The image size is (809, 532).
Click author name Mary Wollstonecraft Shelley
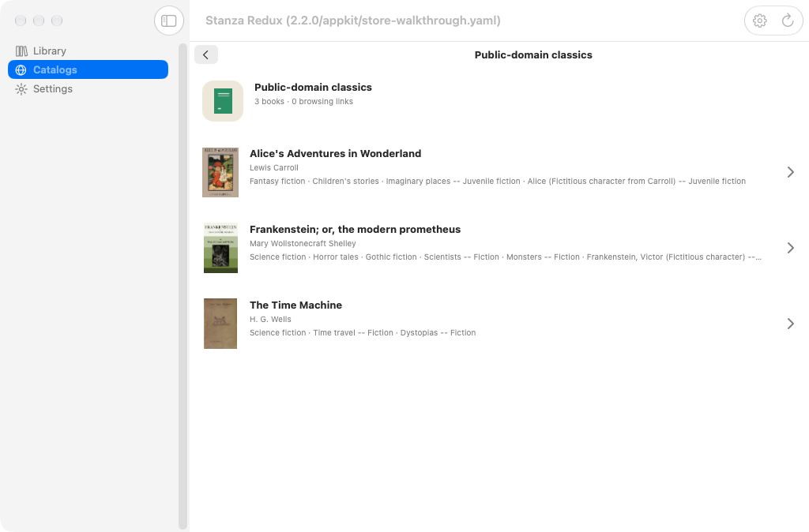pos(303,243)
